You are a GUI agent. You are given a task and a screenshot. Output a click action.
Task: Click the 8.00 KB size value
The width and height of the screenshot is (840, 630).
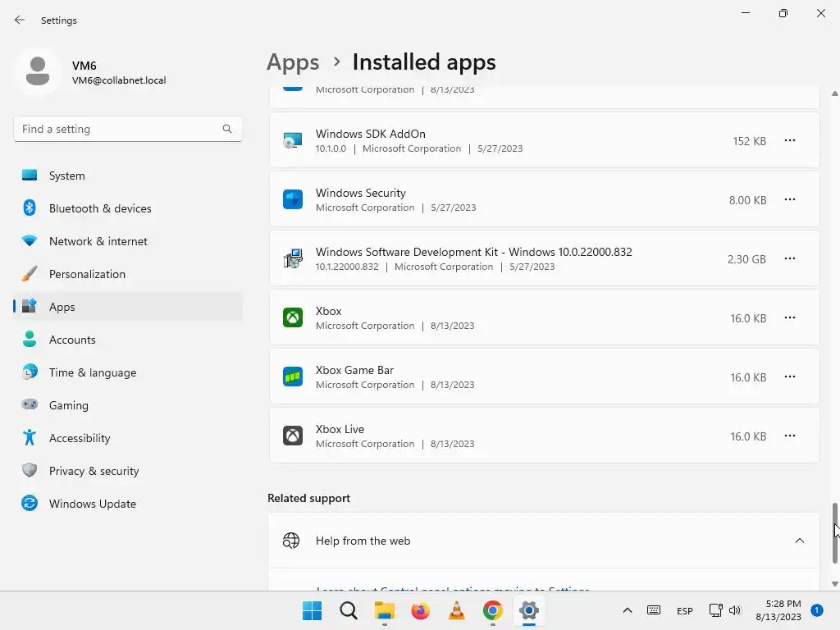[x=747, y=200]
